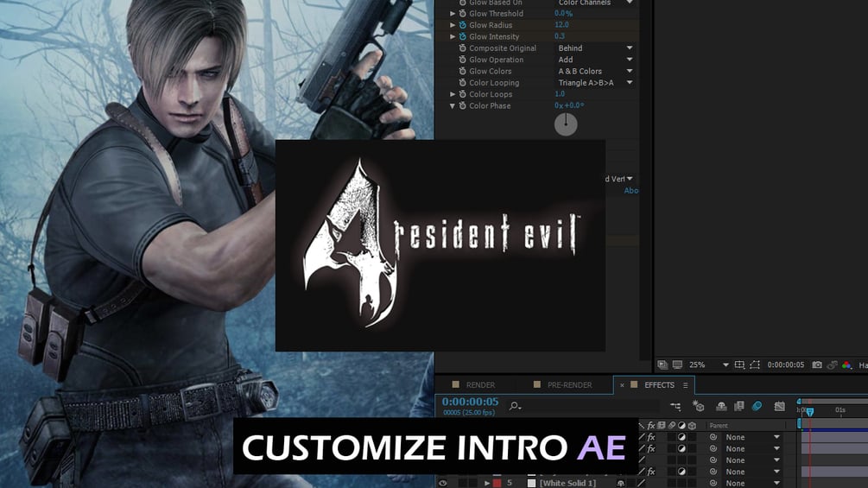Viewport: 868px width, 488px height.
Task: Open the Glow Operation Add dropdown
Action: [596, 60]
